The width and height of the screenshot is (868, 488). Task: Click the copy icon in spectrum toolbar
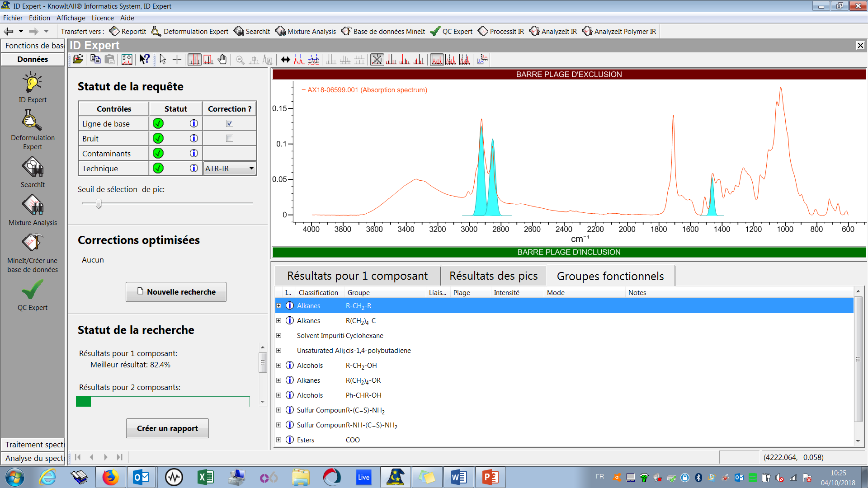95,60
